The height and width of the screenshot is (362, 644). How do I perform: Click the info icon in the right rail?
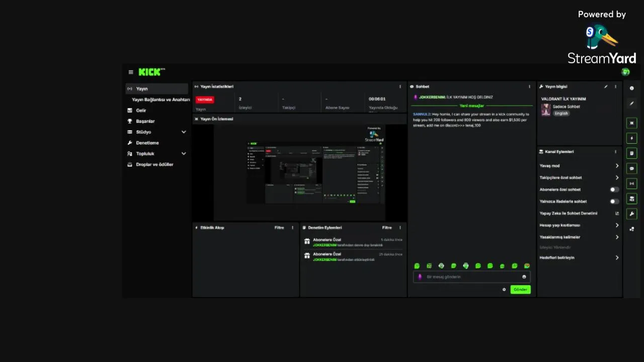pos(632,88)
